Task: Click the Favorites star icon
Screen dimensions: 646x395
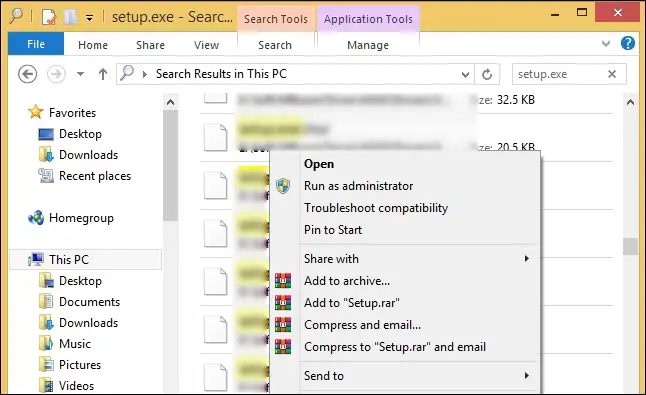Action: tap(35, 112)
